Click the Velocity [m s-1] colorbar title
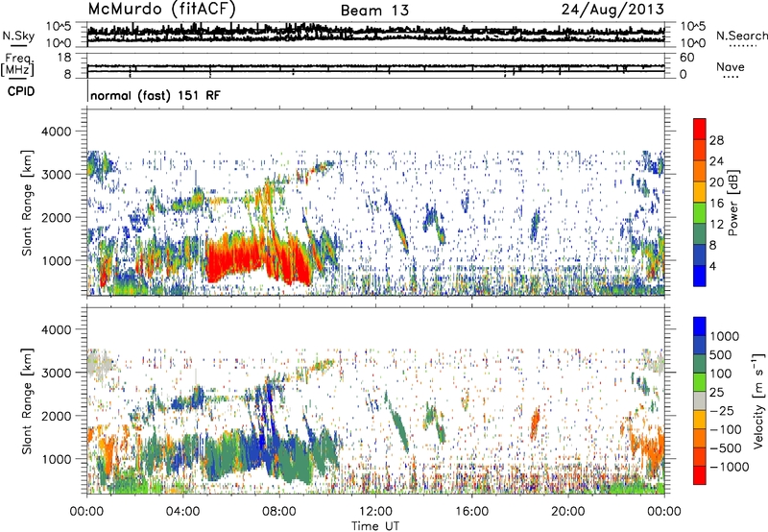The height and width of the screenshot is (532, 768). 758,400
